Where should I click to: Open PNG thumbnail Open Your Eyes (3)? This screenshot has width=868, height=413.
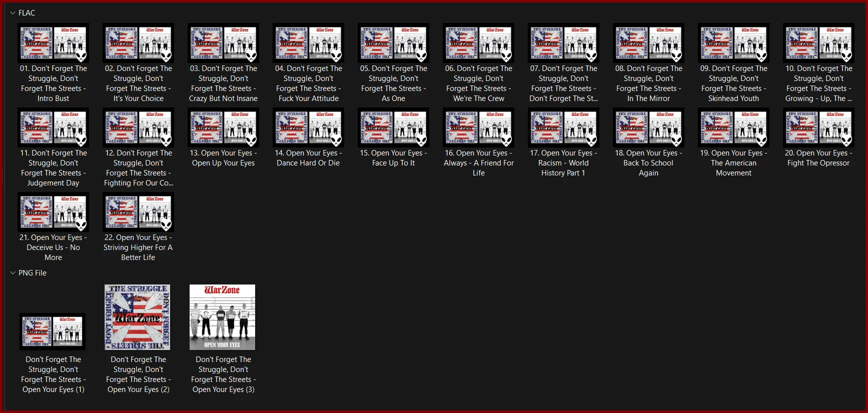tap(223, 317)
